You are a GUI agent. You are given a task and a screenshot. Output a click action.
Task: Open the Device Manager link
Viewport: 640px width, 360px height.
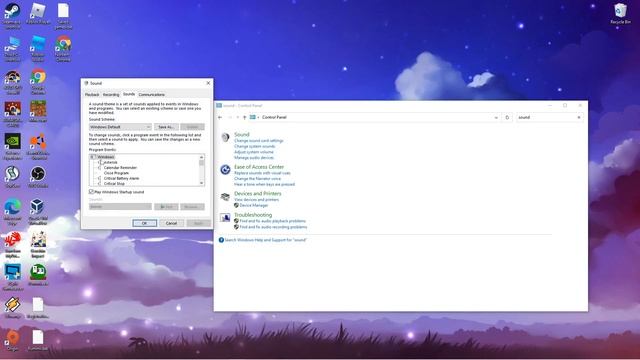(253, 205)
